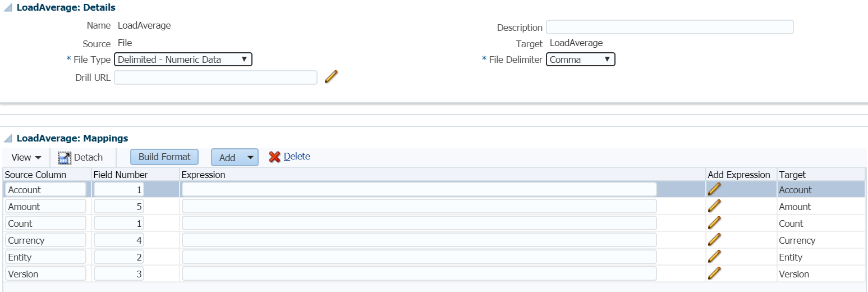Edit the field number for Currency
The width and height of the screenshot is (868, 292).
[118, 240]
